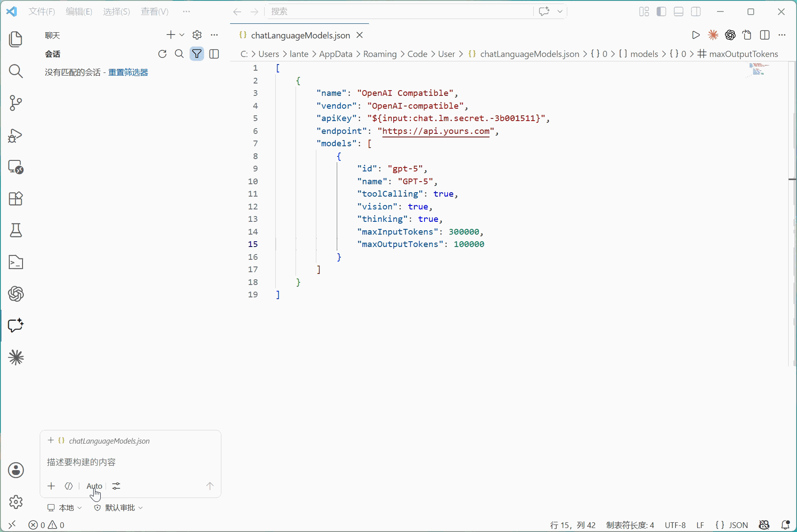Open the Source Control view
Viewport: 797px width, 532px height.
(16, 103)
